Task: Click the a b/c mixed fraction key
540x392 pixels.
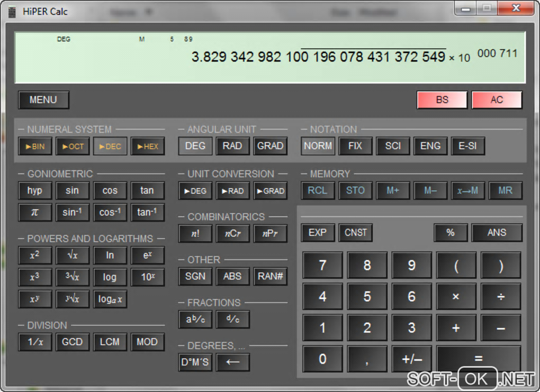Action: (195, 320)
